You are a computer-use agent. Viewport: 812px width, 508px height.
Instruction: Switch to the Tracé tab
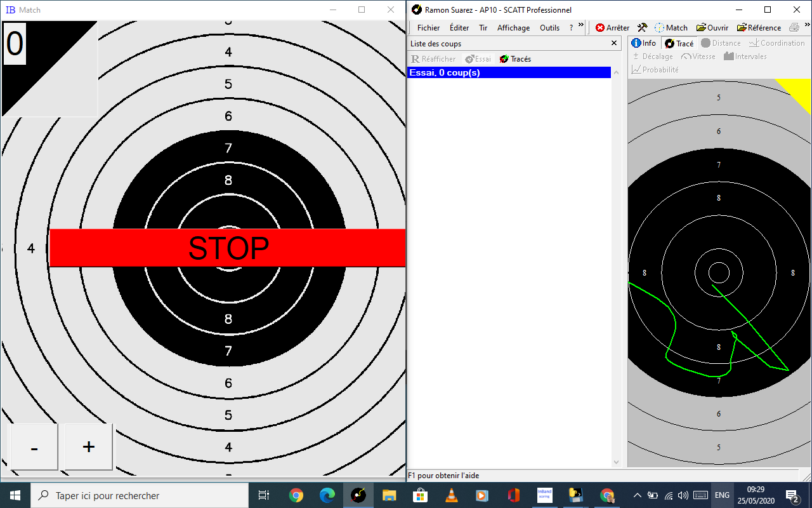[x=679, y=43]
